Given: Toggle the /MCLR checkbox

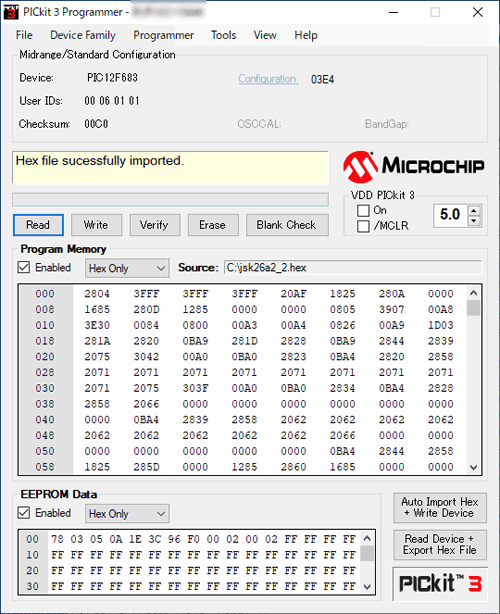Looking at the screenshot, I should (x=363, y=226).
